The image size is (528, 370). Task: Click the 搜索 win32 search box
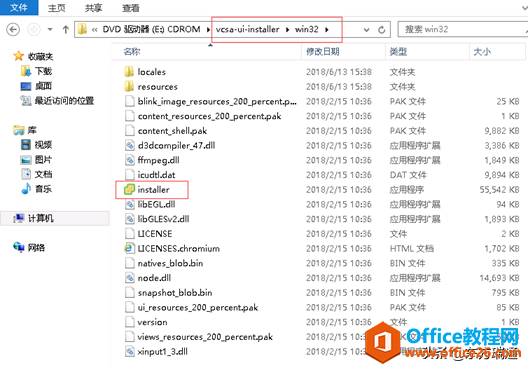463,30
